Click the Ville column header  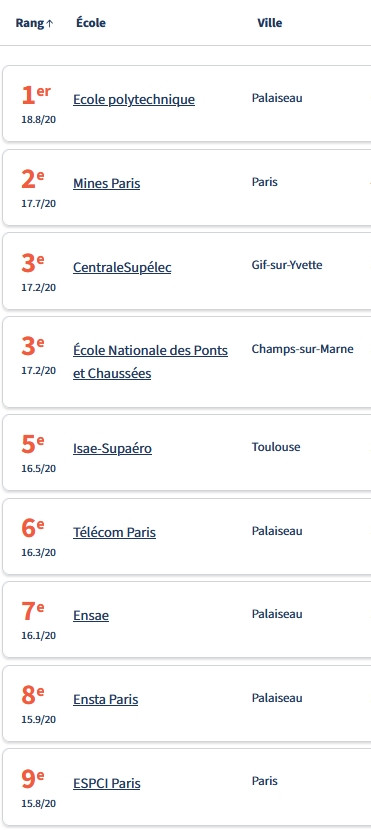pos(269,23)
